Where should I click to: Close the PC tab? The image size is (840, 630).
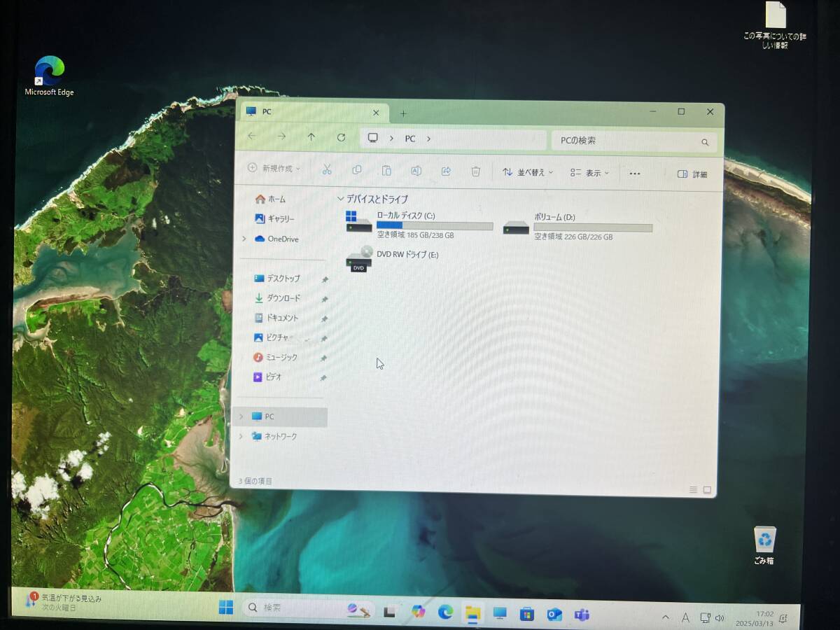376,112
